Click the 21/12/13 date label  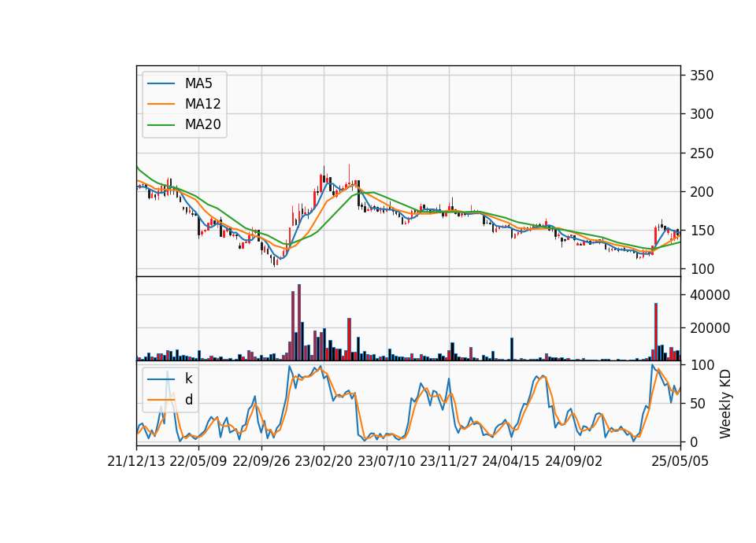[136, 461]
